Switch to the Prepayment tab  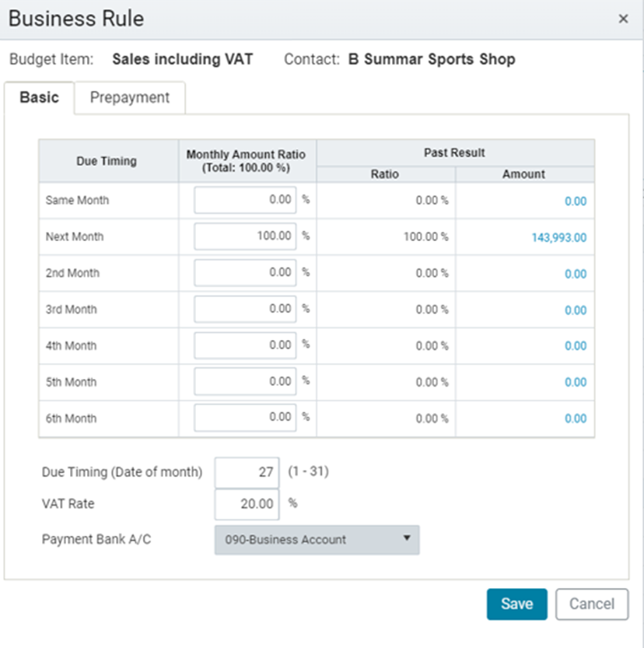coord(130,97)
